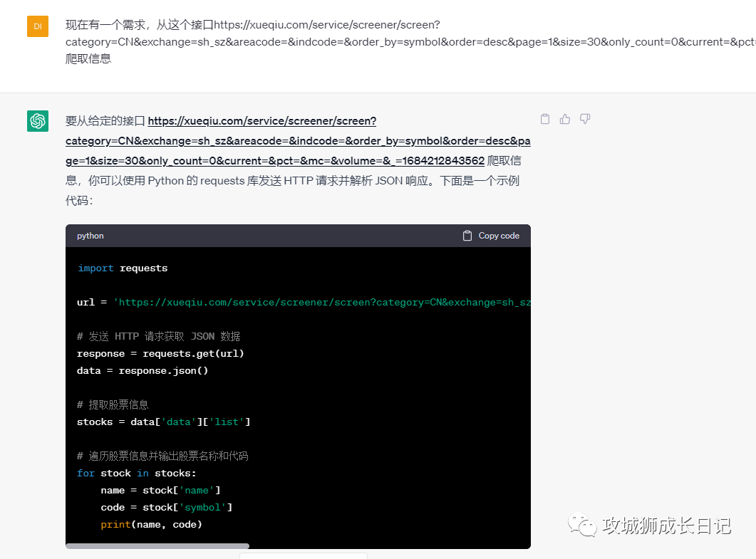756x559 pixels.
Task: Click the 攻城狮成长日记 watermark text
Action: point(666,526)
